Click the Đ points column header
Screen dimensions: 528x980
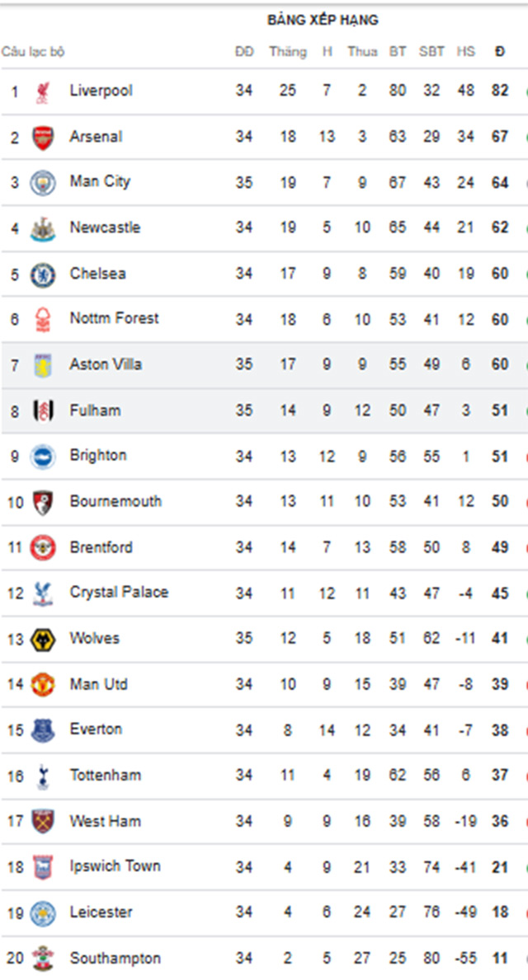click(499, 52)
